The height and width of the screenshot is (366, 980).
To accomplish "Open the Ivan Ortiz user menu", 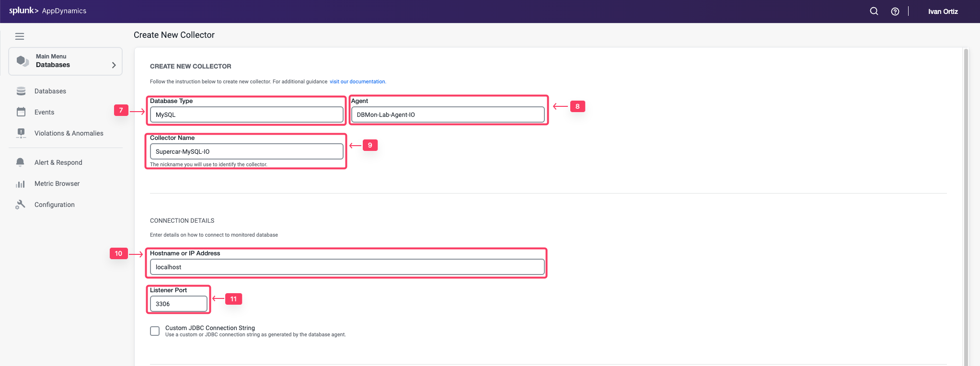I will click(x=943, y=11).
